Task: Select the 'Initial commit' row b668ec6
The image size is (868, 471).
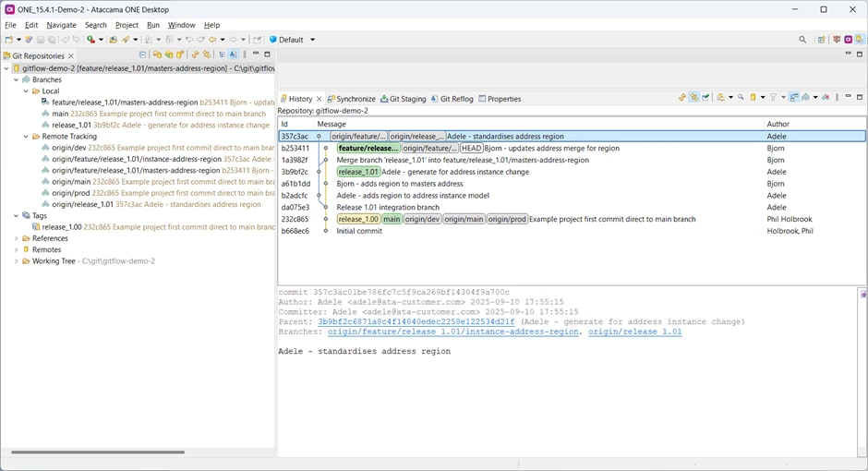Action: [572, 231]
